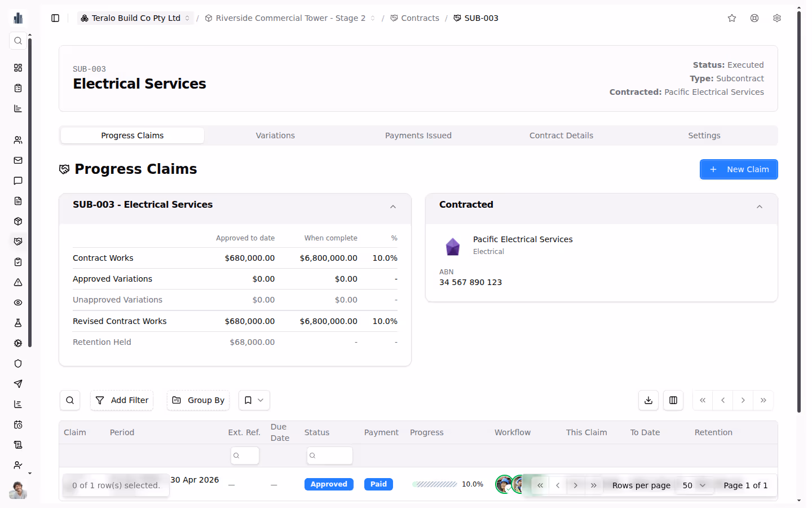Switch to the Payments Issued tab

coord(418,135)
